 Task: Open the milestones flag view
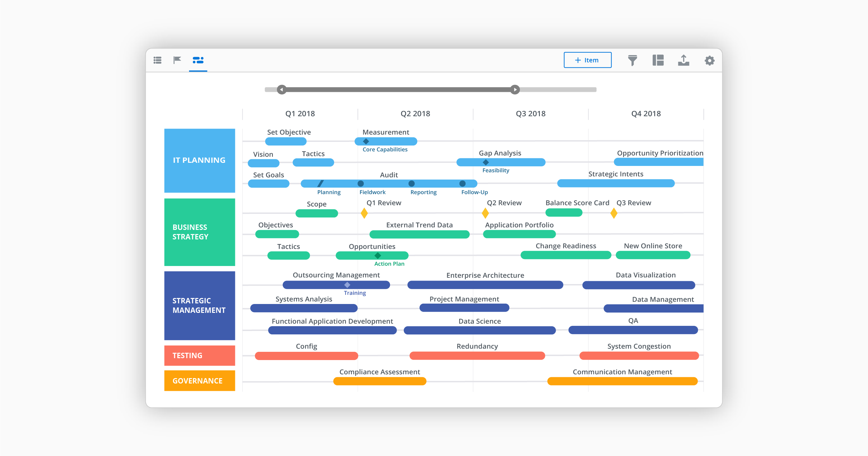[177, 60]
